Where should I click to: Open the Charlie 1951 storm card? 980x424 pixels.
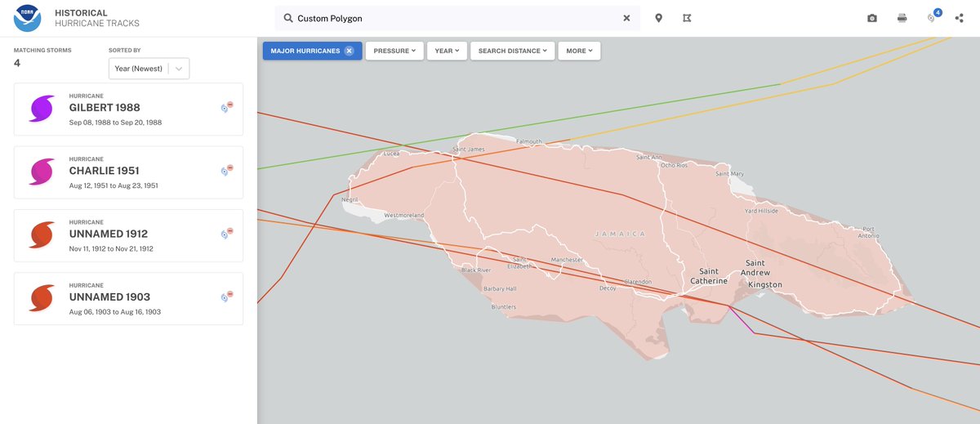click(x=128, y=172)
